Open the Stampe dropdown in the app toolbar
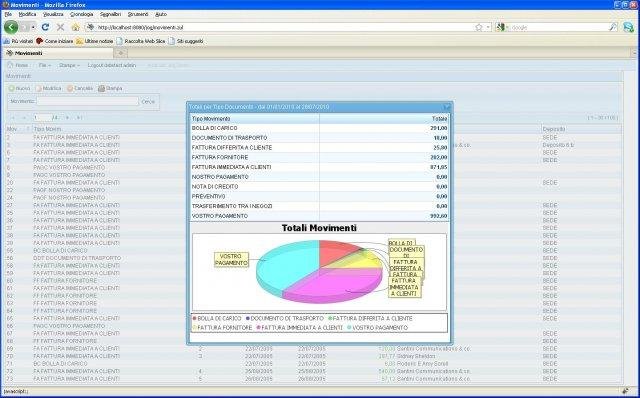The image size is (640, 398). click(x=69, y=65)
